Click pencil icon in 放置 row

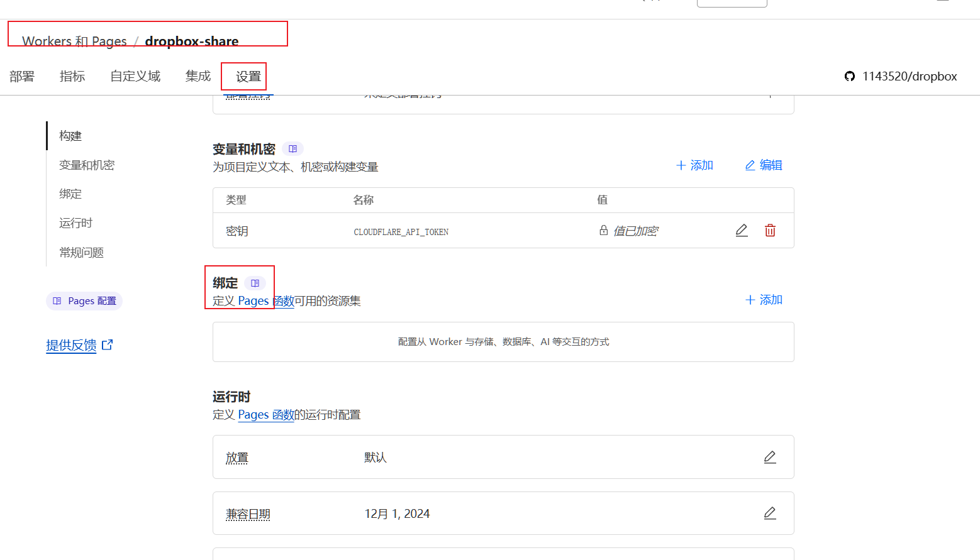click(769, 457)
